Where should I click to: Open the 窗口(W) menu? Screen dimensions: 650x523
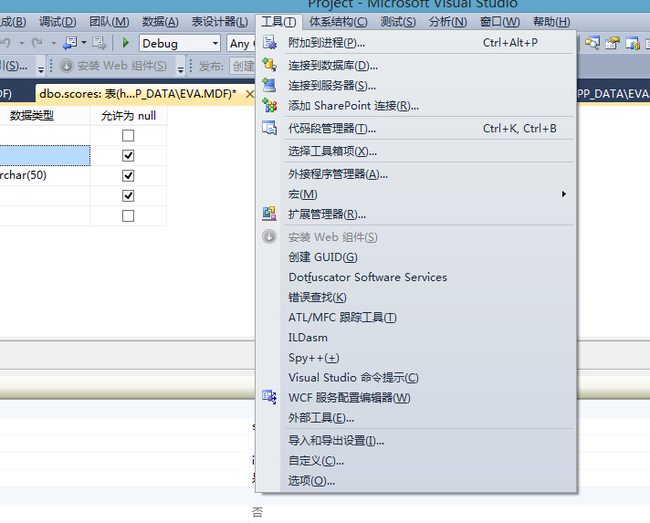tap(500, 22)
